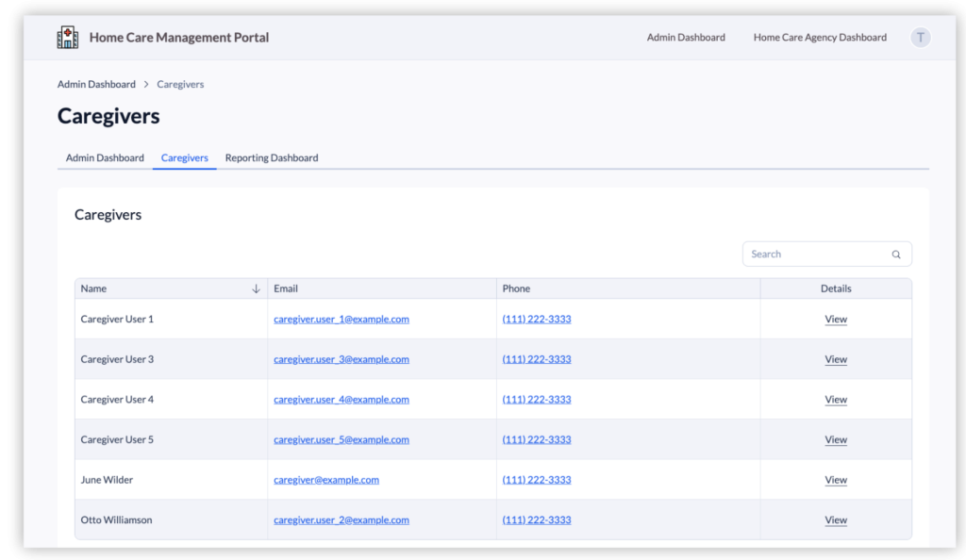View details for Caregiver User 3
The image size is (966, 560).
(836, 359)
